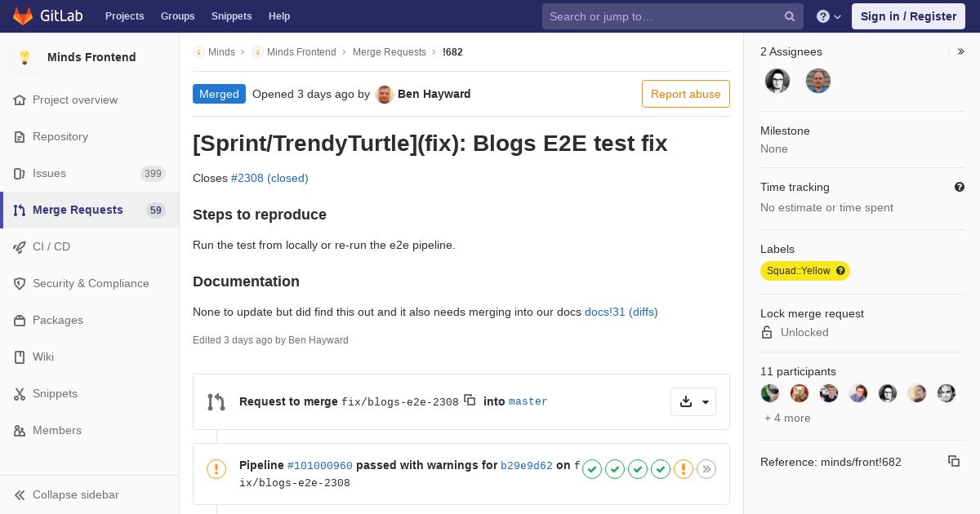Screen dimensions: 980x514
Task: Click the GitLab fox logo
Action: [x=23, y=16]
